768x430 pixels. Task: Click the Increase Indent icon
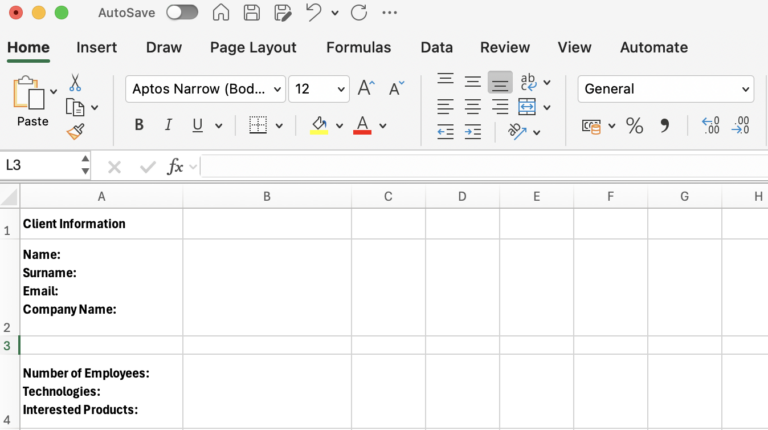point(473,132)
